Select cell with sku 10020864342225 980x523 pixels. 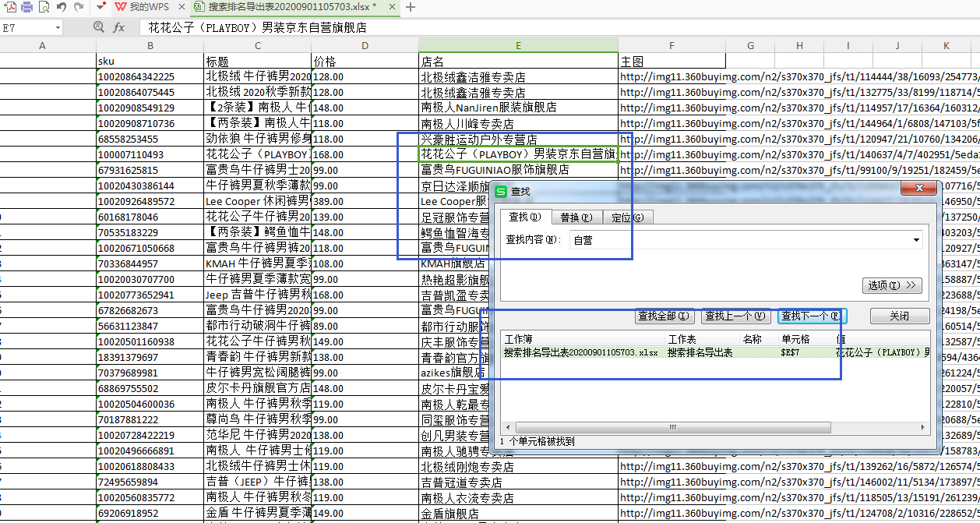[150, 76]
